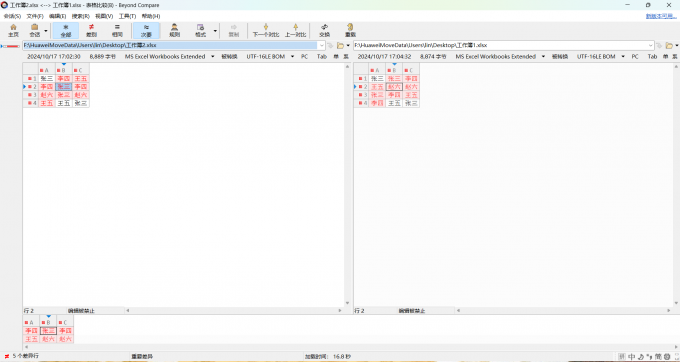Image resolution: width=680 pixels, height=362 pixels.
Task: Open the Rules (规则) referee icon
Action: pyautogui.click(x=174, y=30)
